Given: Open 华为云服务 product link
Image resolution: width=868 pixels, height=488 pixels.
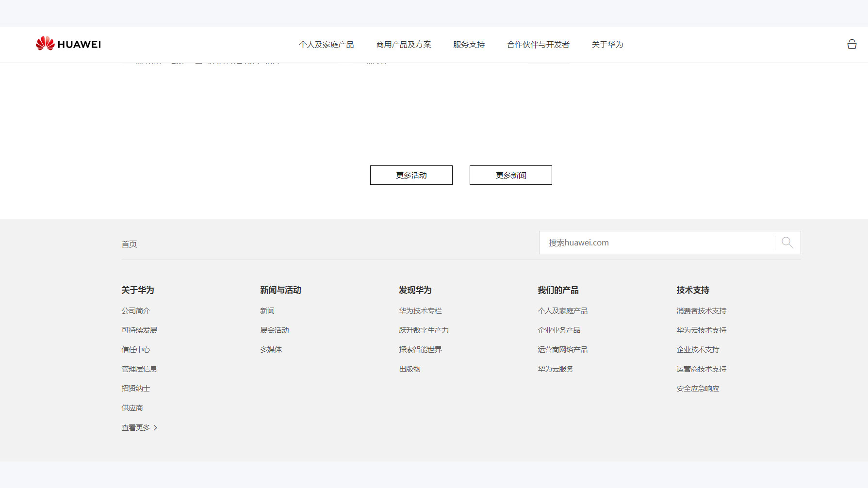Looking at the screenshot, I should pos(555,369).
